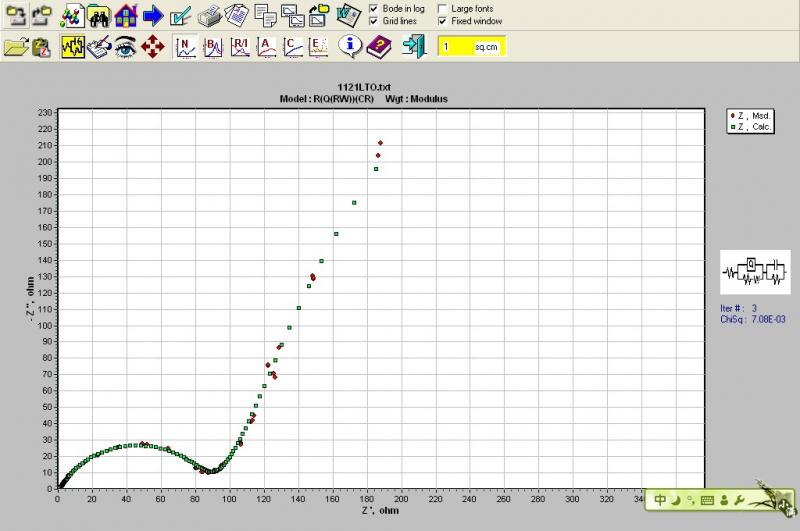
Task: Click the IME Chinese character tray icon
Action: pos(660,500)
